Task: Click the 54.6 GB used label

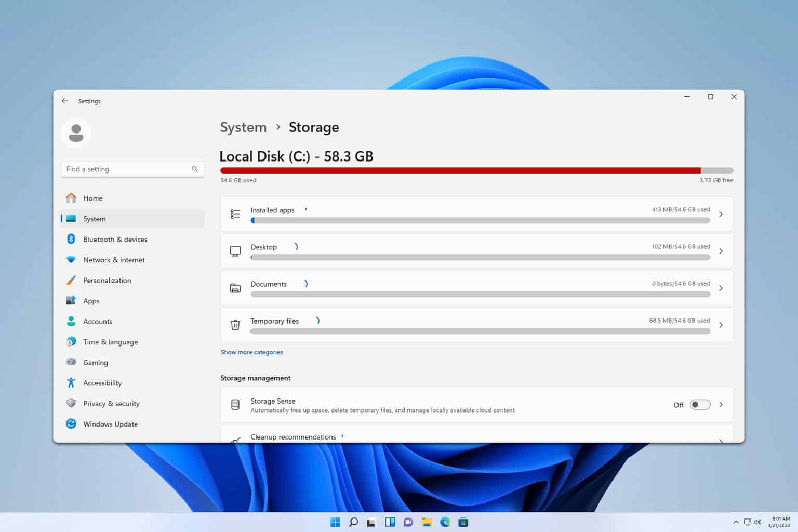Action: [238, 180]
